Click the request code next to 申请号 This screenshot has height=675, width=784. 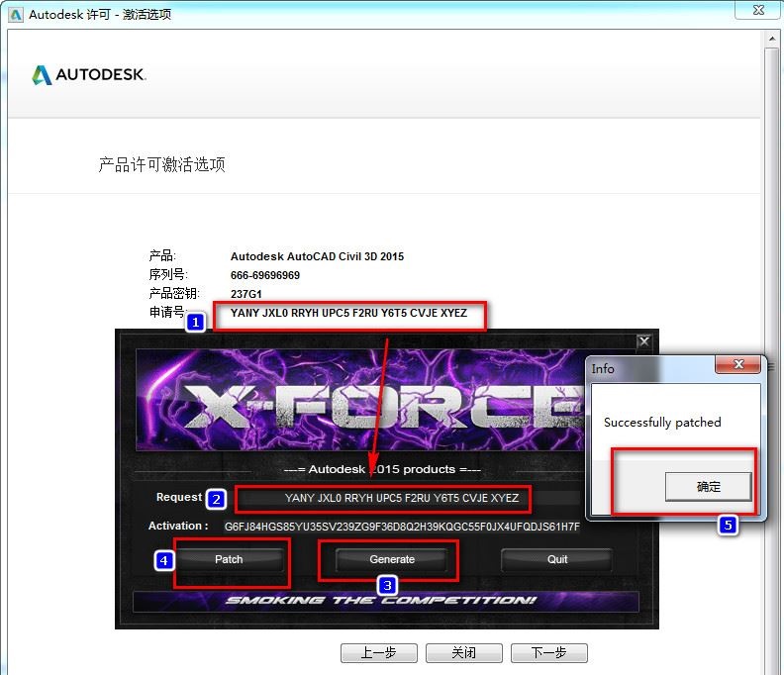point(348,313)
